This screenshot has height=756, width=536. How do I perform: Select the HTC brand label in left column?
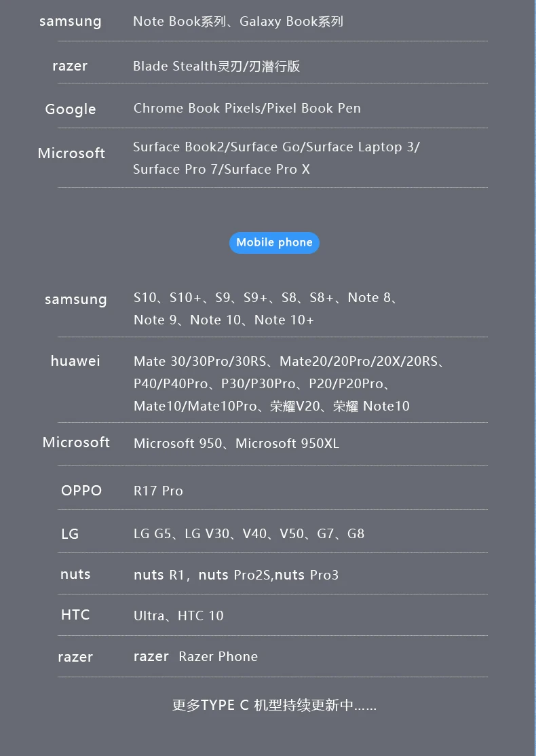75,616
